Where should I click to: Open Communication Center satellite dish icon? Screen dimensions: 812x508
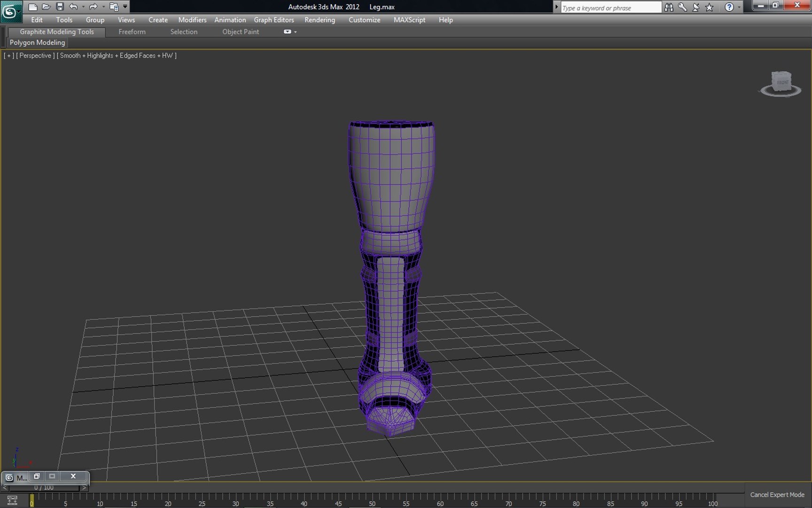click(x=696, y=7)
